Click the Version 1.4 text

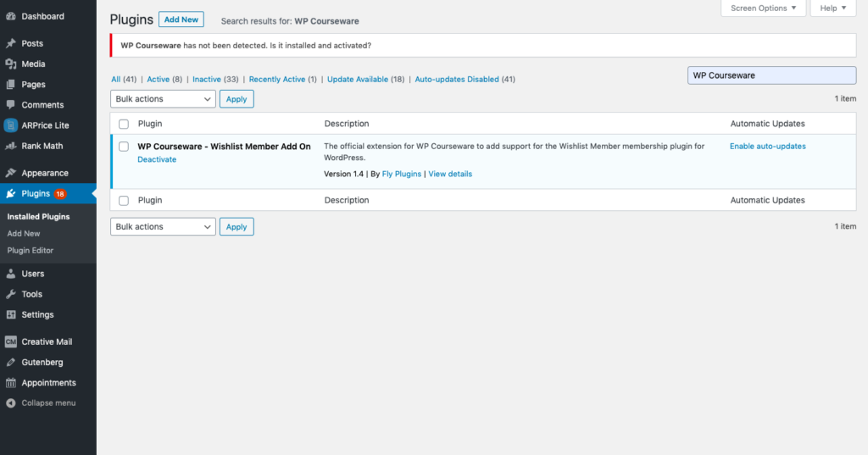pyautogui.click(x=344, y=174)
